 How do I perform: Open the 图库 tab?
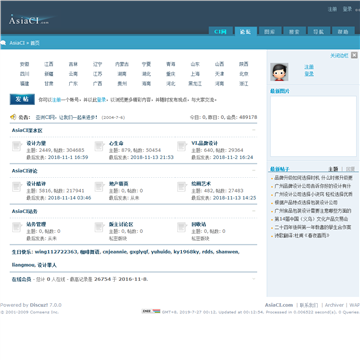(x=270, y=32)
